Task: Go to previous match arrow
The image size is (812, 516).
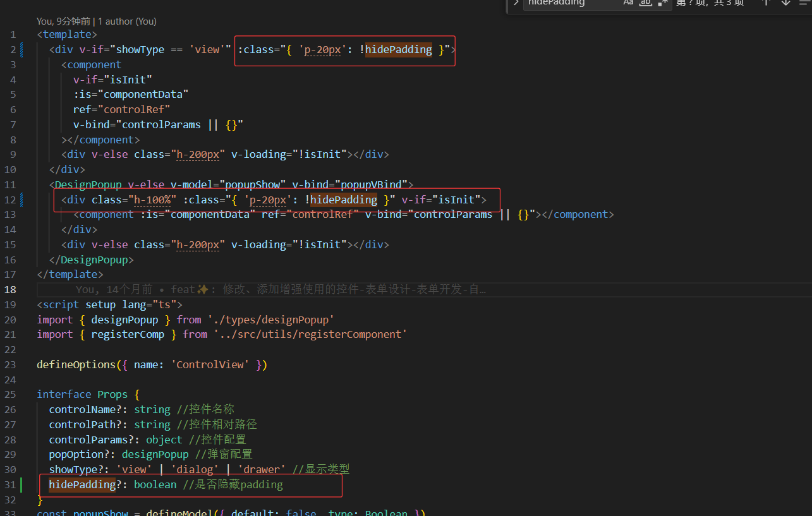Action: [766, 3]
